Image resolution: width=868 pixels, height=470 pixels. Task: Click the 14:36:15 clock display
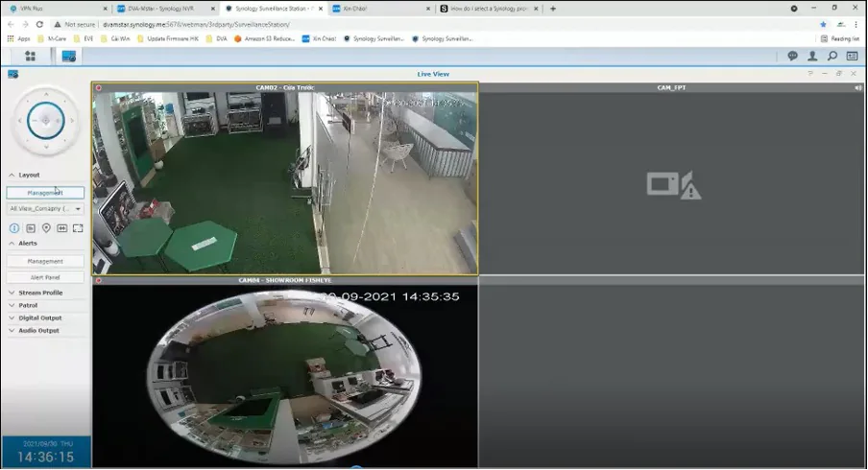pyautogui.click(x=45, y=457)
